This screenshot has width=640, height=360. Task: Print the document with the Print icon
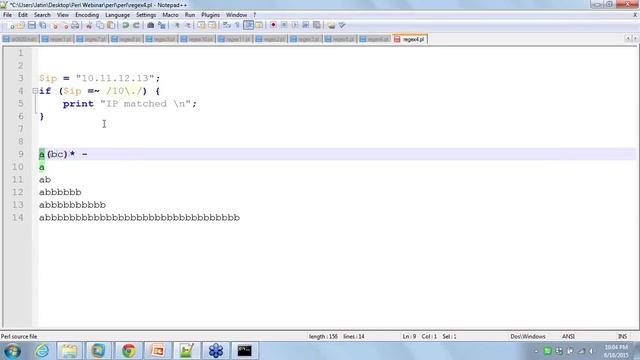[75, 25]
